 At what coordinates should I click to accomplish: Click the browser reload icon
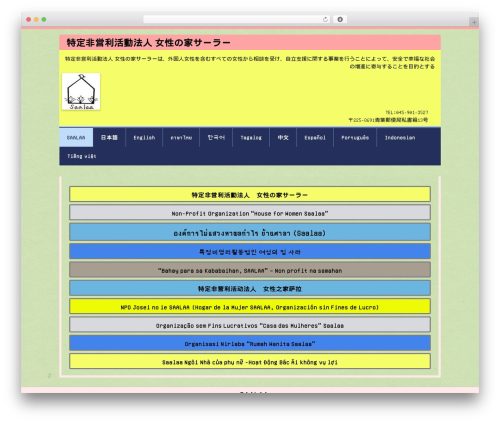325,19
